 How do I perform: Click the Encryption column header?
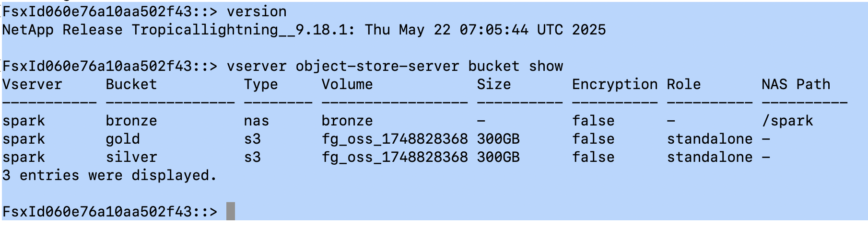(x=615, y=85)
